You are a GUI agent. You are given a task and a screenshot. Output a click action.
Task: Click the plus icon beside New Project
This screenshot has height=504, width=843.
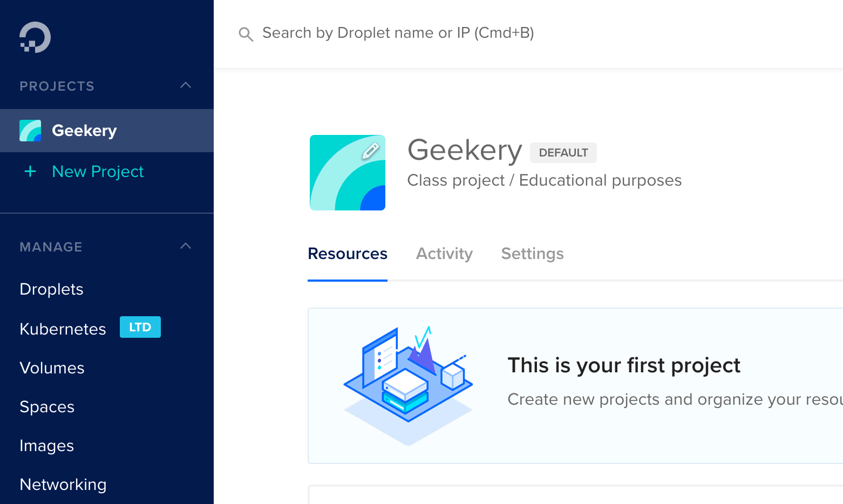tap(30, 172)
